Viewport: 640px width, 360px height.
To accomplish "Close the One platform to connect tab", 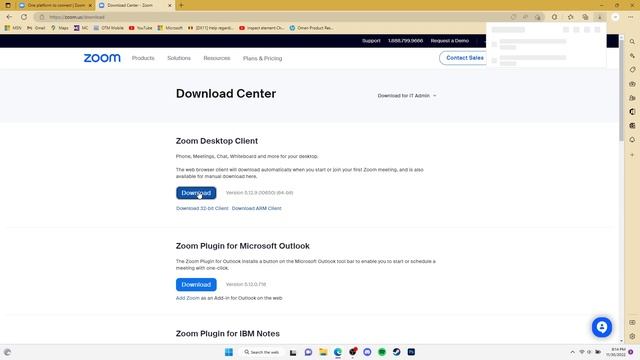I will pos(90,5).
